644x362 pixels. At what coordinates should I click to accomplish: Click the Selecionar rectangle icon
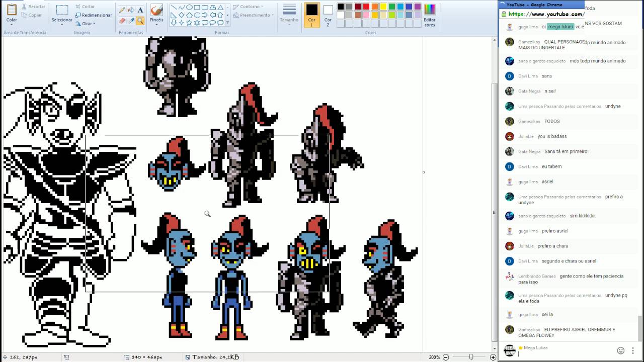(62, 10)
